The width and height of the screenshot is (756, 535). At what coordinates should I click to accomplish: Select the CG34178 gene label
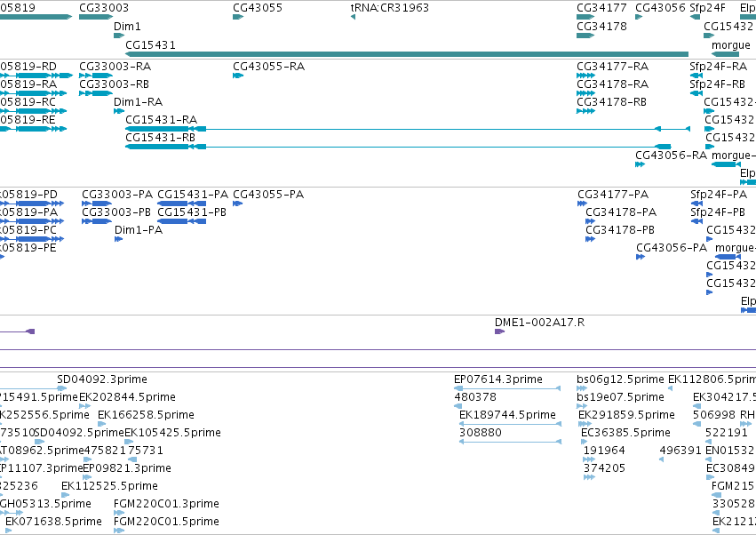[x=601, y=27]
